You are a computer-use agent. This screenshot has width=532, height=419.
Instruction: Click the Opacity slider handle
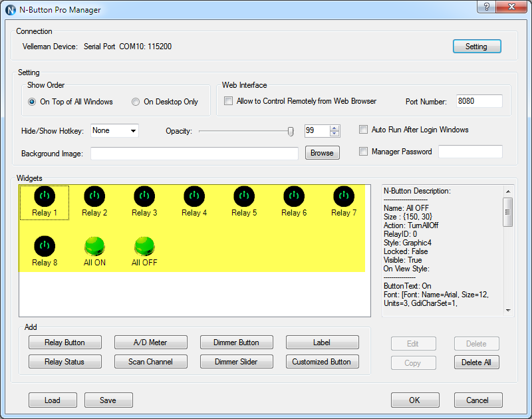pyautogui.click(x=291, y=131)
